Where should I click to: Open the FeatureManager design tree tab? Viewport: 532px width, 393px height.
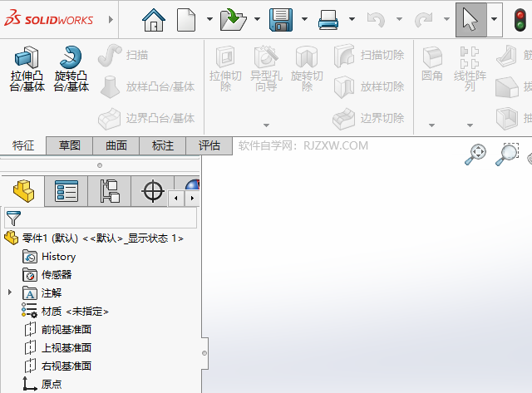click(x=23, y=191)
